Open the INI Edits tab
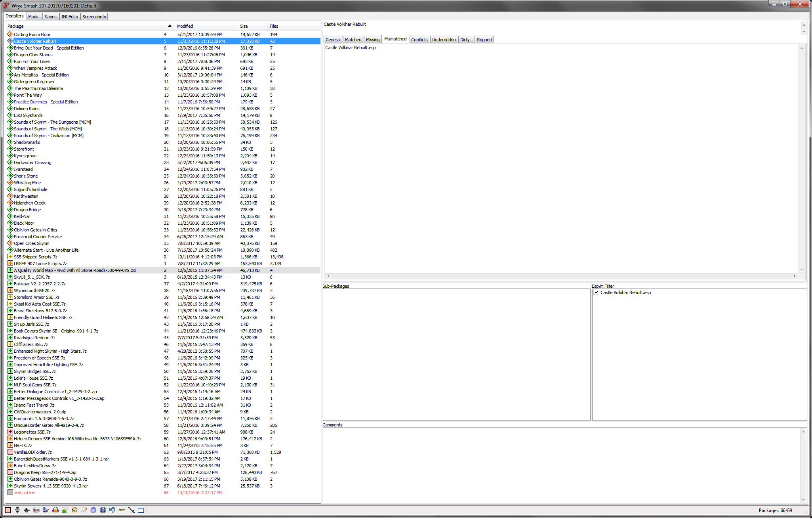The image size is (812, 518). pyautogui.click(x=70, y=17)
